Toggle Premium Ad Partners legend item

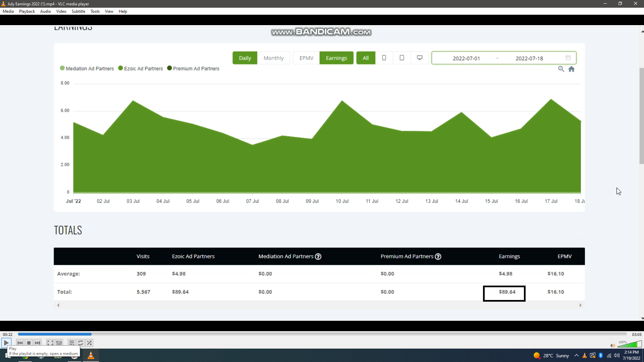193,68
